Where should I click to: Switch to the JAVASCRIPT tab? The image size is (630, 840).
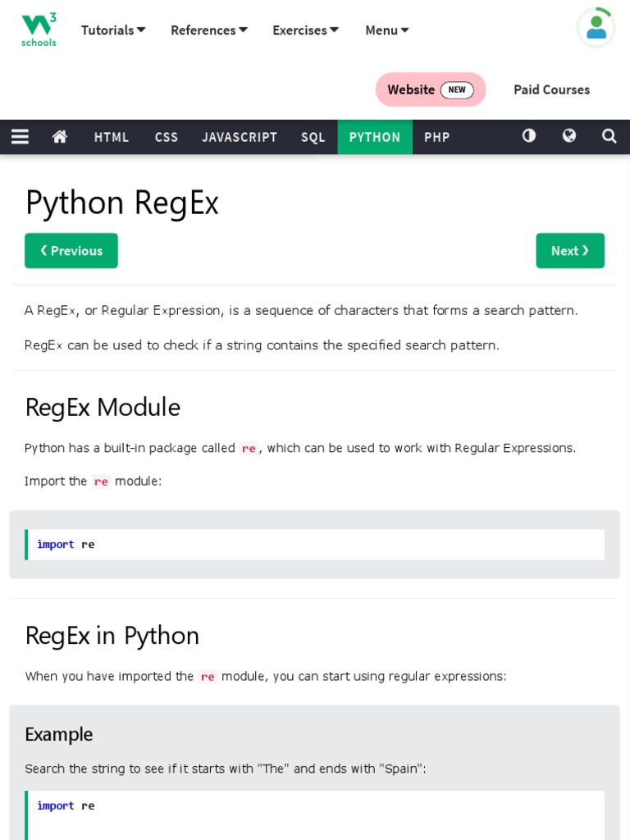240,137
